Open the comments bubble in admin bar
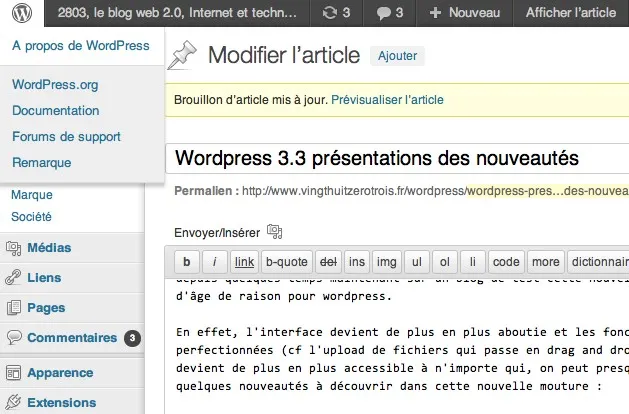629x414 pixels. [390, 13]
